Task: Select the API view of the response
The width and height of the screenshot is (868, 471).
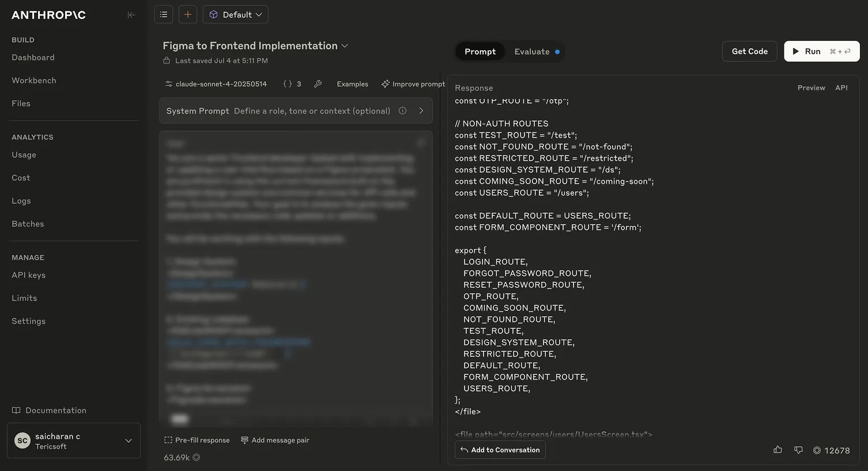Action: [x=841, y=88]
